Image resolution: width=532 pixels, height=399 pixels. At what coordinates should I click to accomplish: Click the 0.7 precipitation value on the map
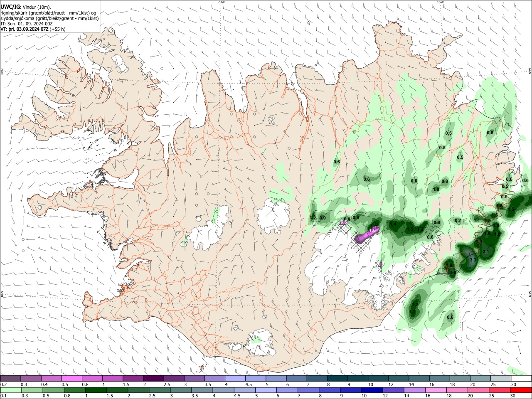tap(458, 220)
